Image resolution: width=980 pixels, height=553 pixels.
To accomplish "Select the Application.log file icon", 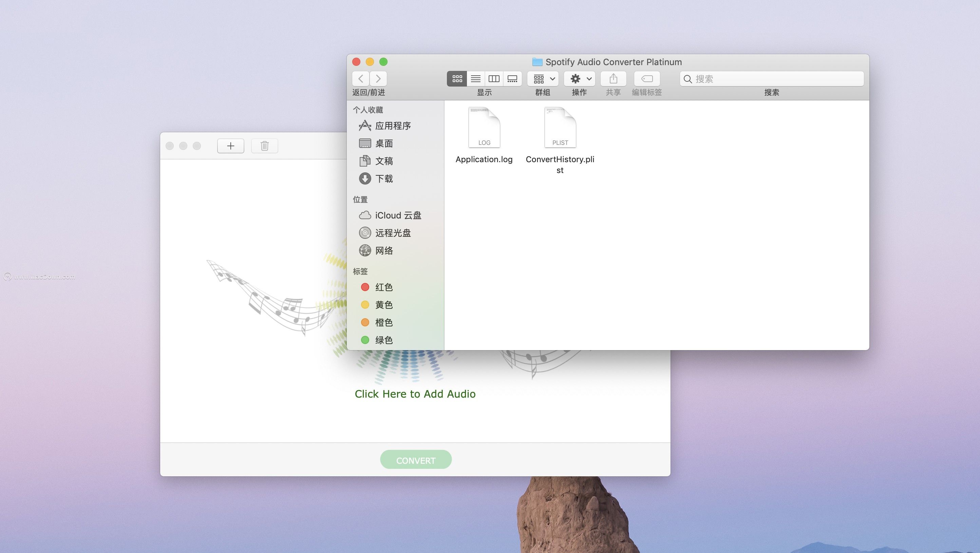I will pos(484,128).
